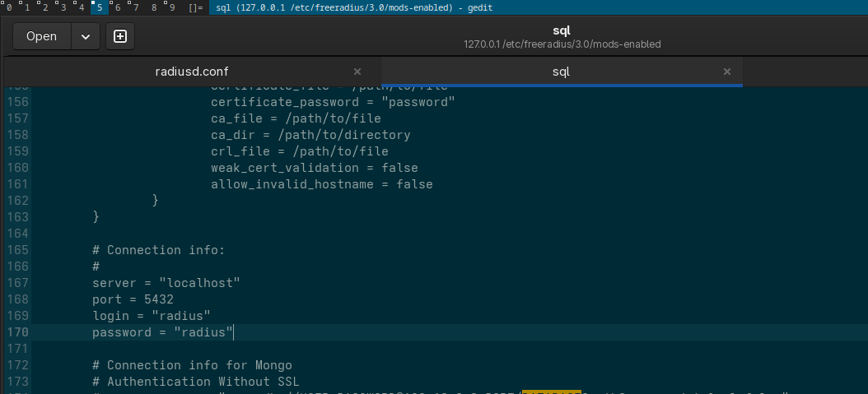This screenshot has height=394, width=868.
Task: Click on the server = "localhost" line
Action: pyautogui.click(x=166, y=283)
